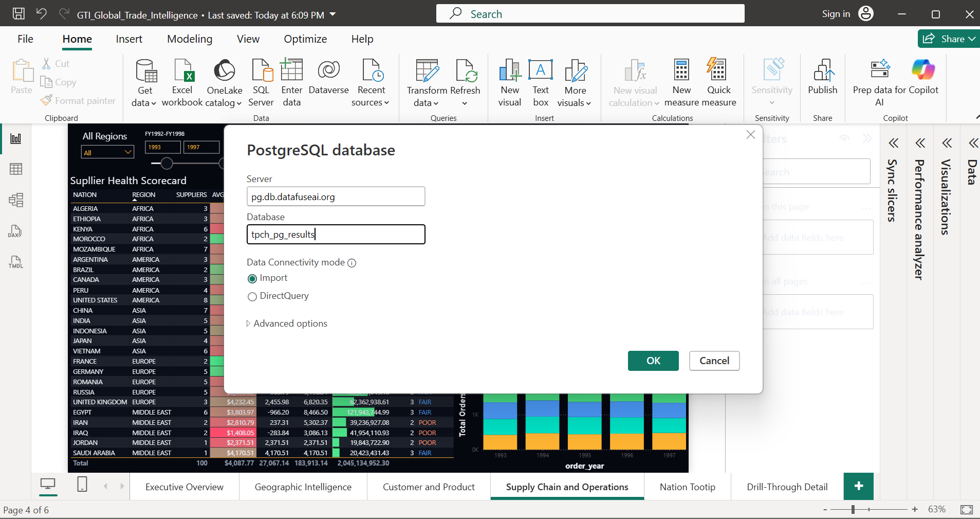Click the fiscal year slider's left handle

(x=167, y=164)
